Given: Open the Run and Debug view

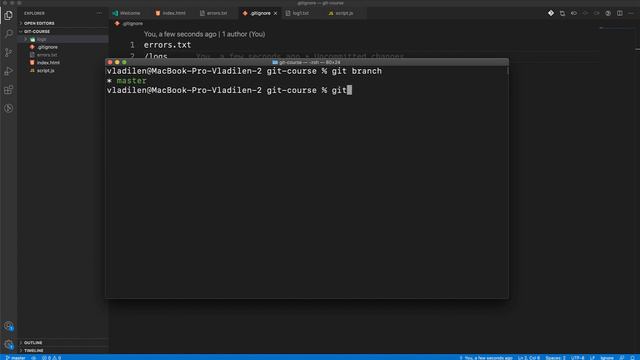Looking at the screenshot, I should (x=9, y=71).
